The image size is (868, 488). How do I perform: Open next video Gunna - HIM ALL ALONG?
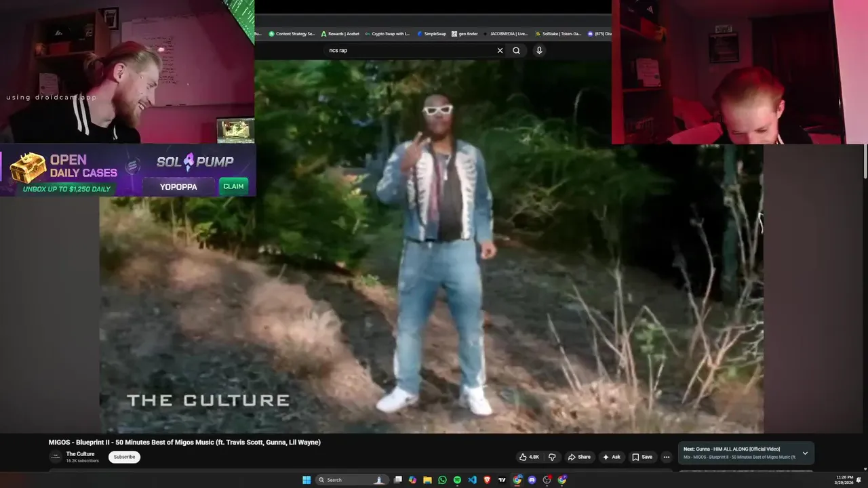click(x=731, y=449)
